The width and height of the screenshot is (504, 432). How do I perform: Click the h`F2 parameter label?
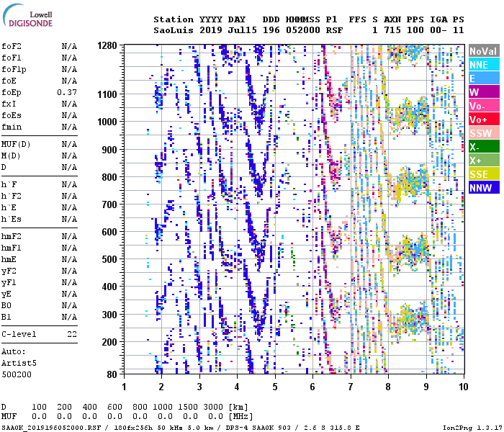coord(12,196)
